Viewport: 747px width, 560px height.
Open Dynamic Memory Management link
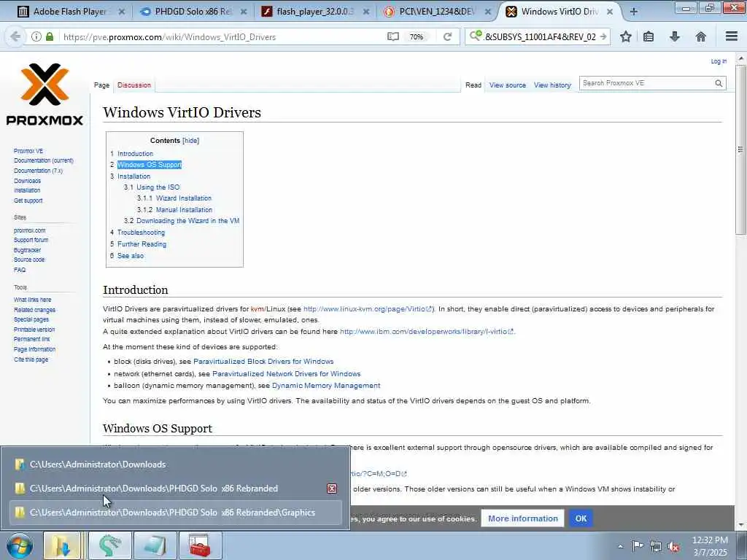point(326,385)
